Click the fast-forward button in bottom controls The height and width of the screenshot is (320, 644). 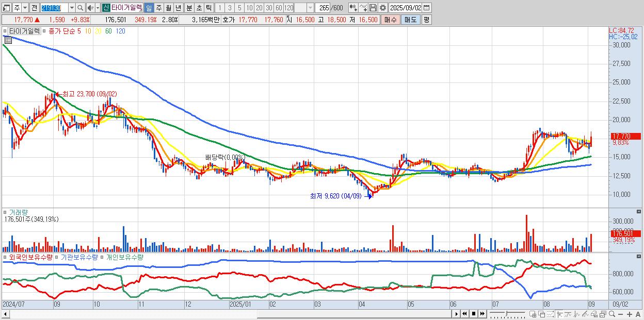tap(482, 314)
